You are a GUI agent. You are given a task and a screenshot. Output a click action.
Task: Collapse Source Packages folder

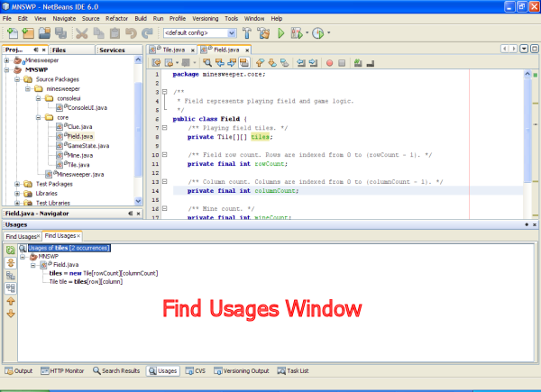17,79
